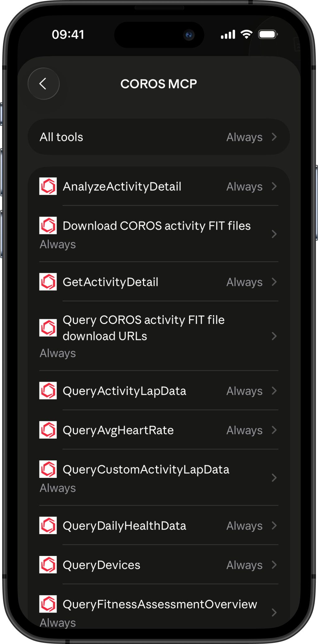Open AnalyzeActivityDetail permission chevron
The width and height of the screenshot is (318, 644).
[274, 186]
